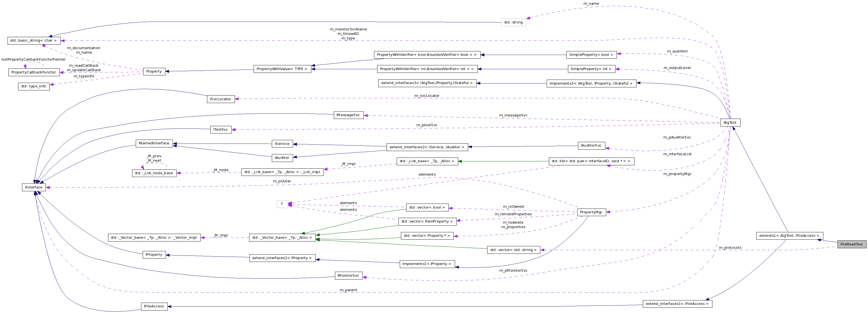Select the IMonitorSvc node
868x313 pixels.
[348, 275]
